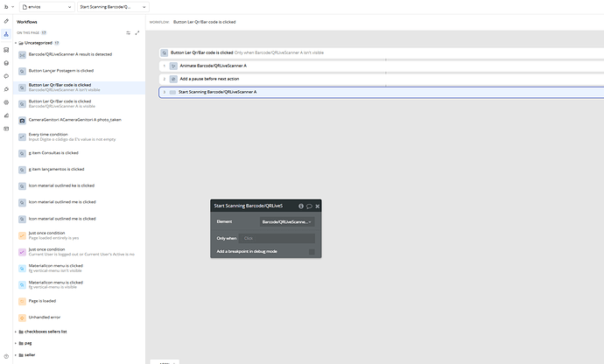Expand the seller workflow folder
Screen dimensions: 604x364
(16, 355)
